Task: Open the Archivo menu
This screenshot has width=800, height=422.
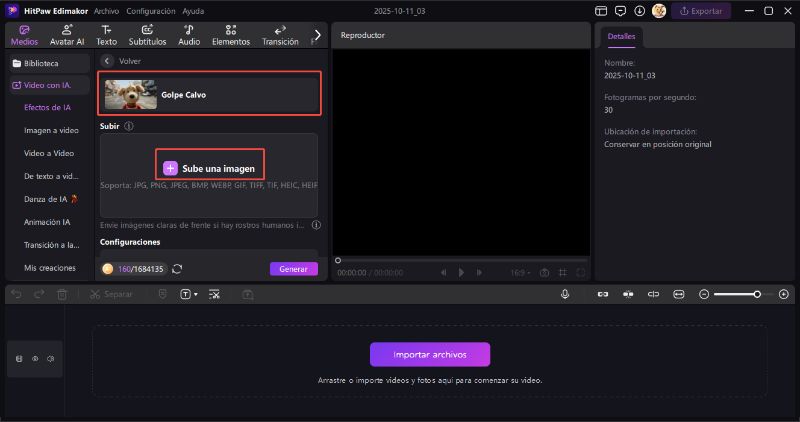Action: pyautogui.click(x=106, y=11)
